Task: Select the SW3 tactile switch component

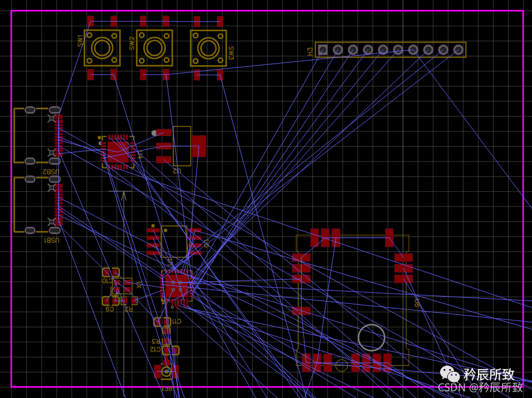Action: [208, 48]
